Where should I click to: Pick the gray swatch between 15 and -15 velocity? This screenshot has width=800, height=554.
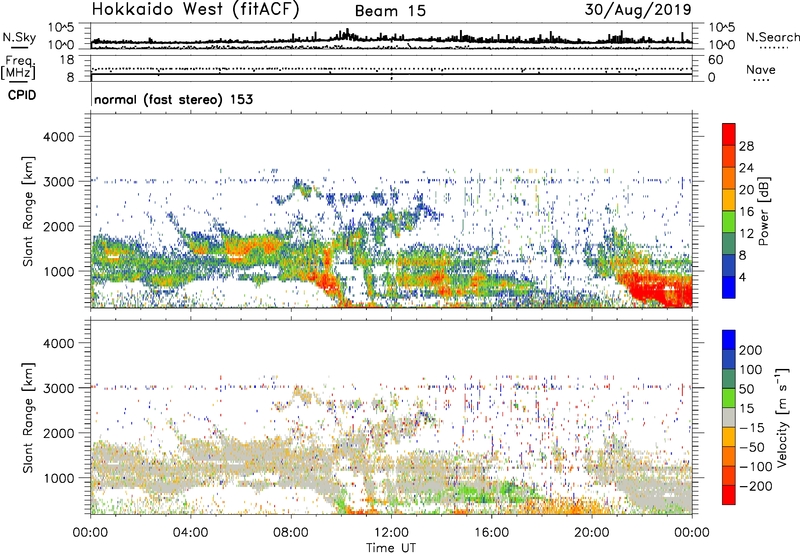pyautogui.click(x=729, y=418)
